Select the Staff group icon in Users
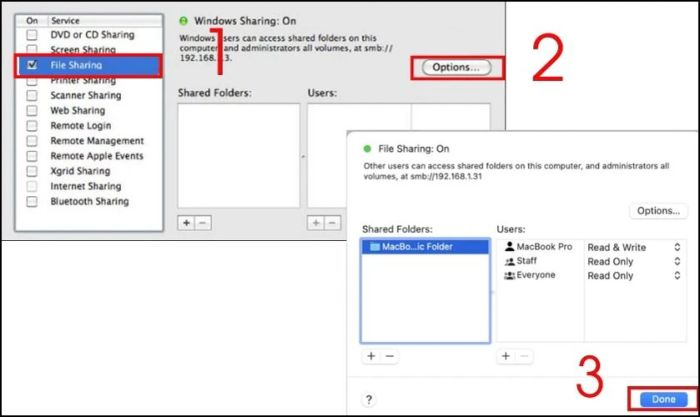 (509, 261)
